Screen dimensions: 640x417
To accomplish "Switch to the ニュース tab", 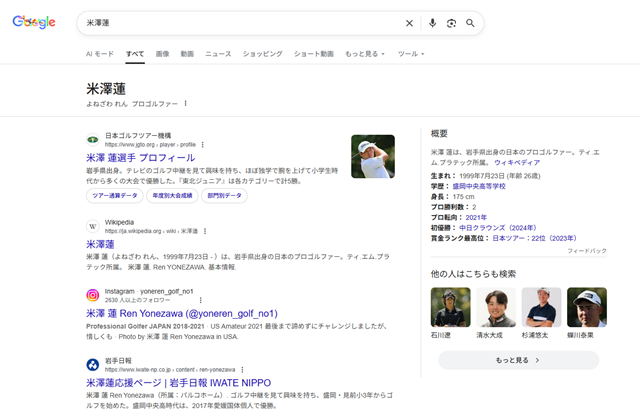I will click(x=218, y=53).
